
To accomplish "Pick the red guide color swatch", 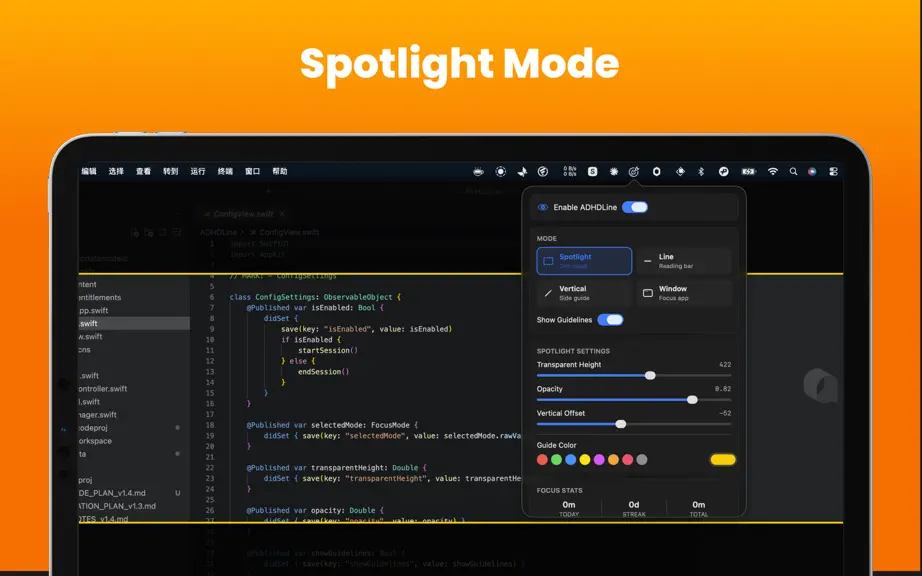I will click(x=542, y=460).
